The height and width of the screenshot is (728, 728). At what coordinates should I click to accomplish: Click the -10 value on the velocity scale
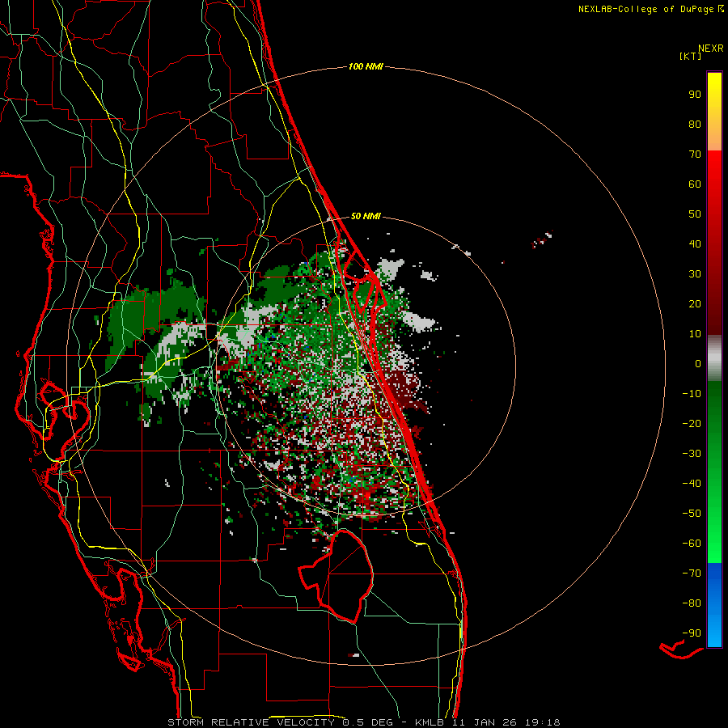tap(692, 394)
